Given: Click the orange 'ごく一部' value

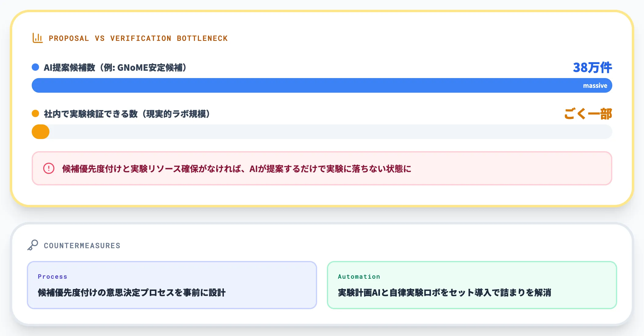Looking at the screenshot, I should coord(588,114).
